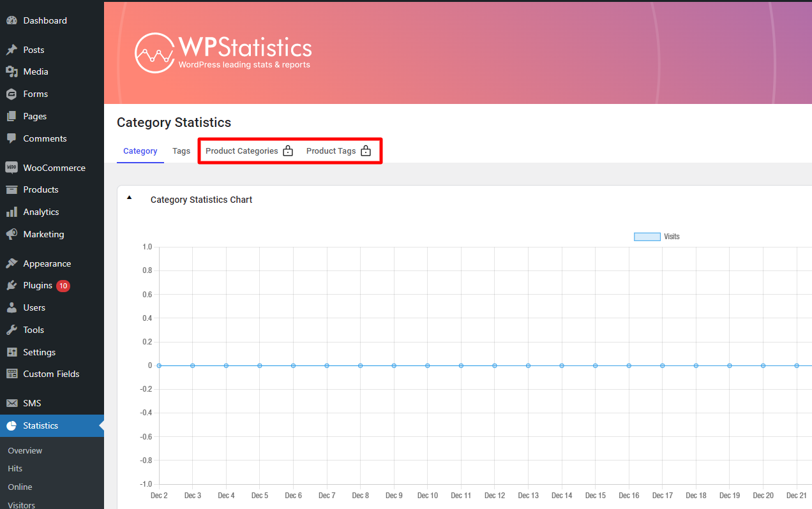Viewport: 812px width, 509px height.
Task: Open Analytics via its bar-chart icon
Action: click(x=13, y=211)
